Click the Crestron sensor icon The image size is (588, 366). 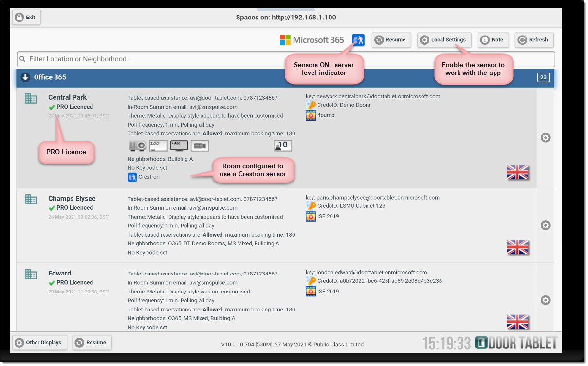tap(132, 177)
